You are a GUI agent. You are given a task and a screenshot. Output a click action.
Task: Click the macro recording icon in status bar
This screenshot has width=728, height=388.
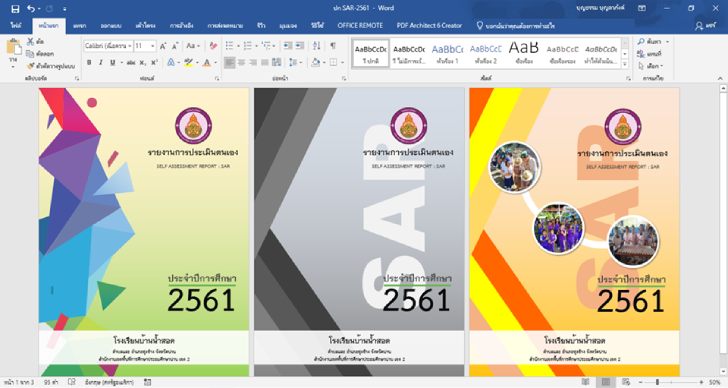[148, 382]
